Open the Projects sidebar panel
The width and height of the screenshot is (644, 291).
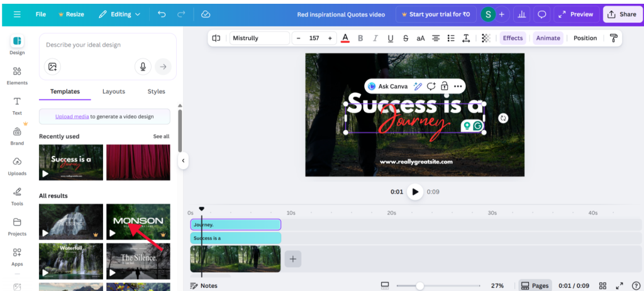click(x=17, y=226)
